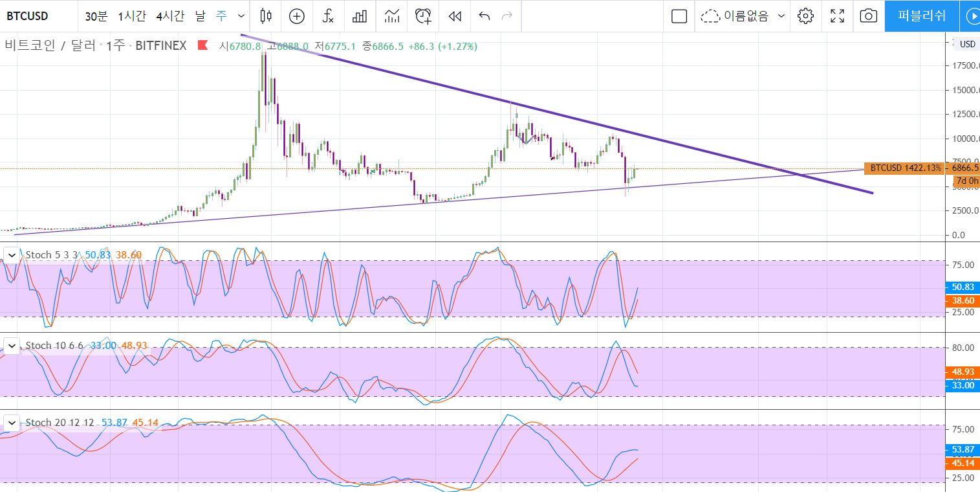Open the 이름없음 layout name dropdown
The height and width of the screenshot is (492, 980).
[x=781, y=16]
